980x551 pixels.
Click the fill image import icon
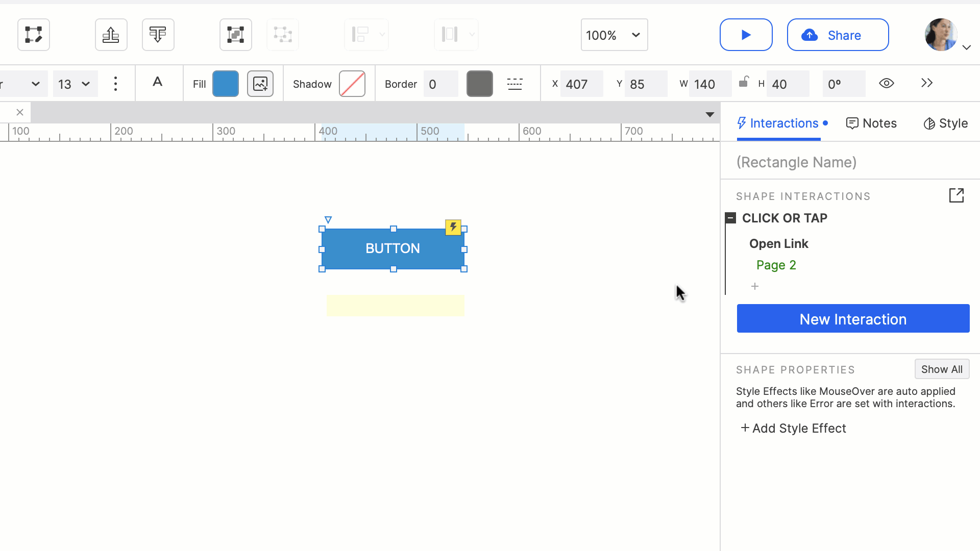(260, 84)
